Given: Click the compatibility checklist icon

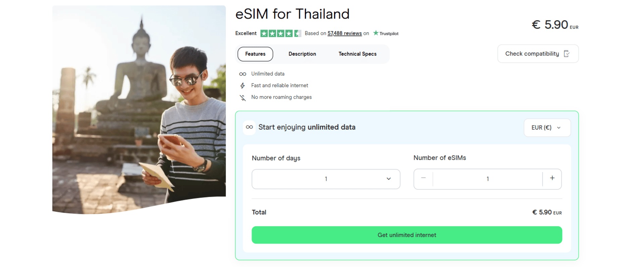Looking at the screenshot, I should point(567,54).
